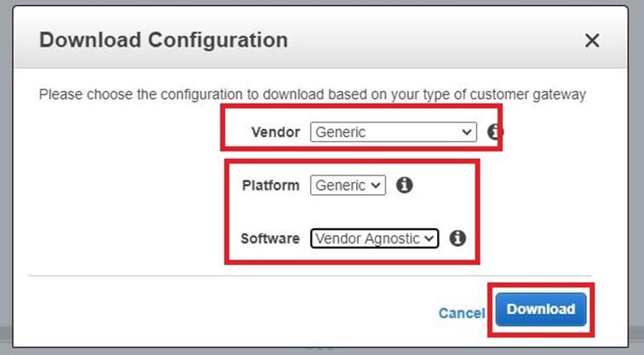Expand the Software Vendor Agnostic dropdown
This screenshot has width=644, height=355.
tap(374, 238)
